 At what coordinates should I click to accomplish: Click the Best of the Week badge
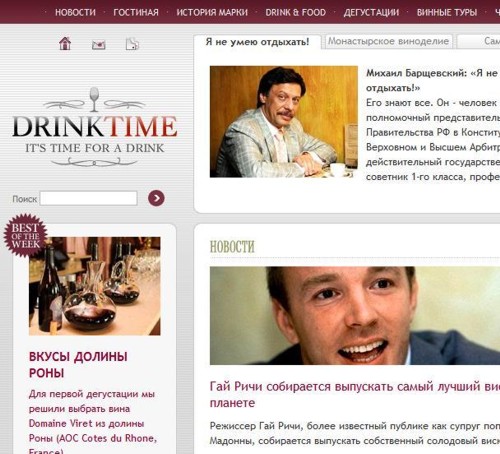pos(25,235)
